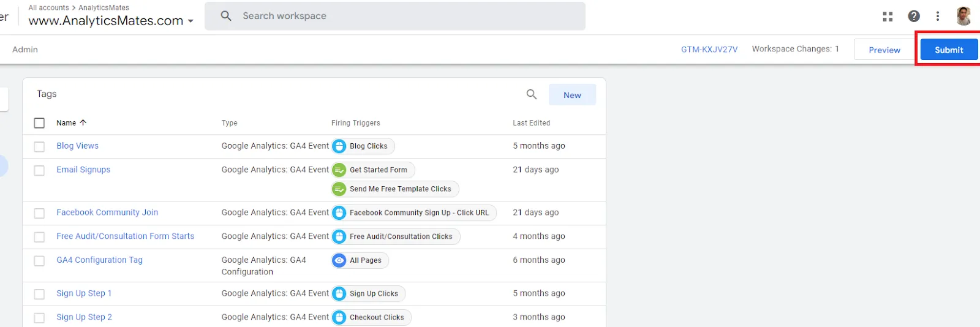Click the Blog Clicks trigger label

point(368,146)
